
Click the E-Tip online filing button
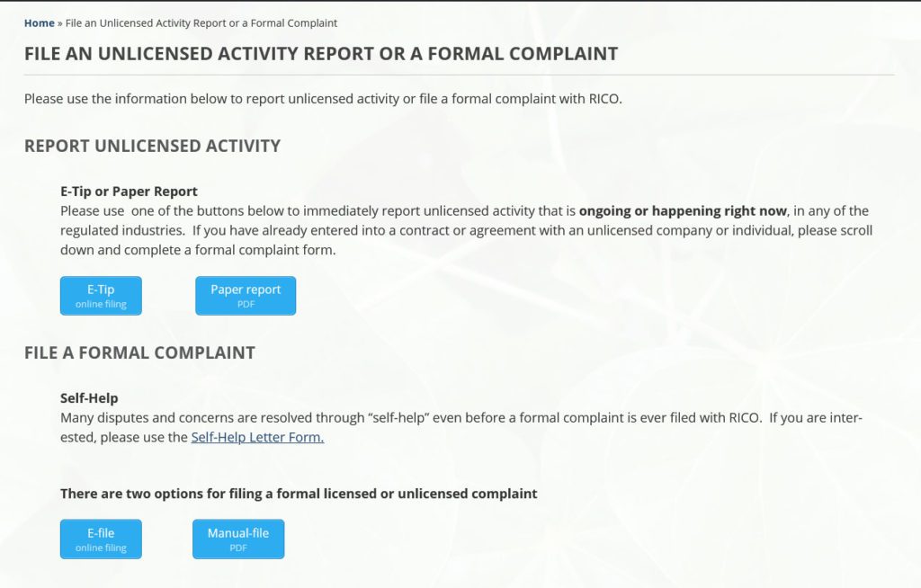pyautogui.click(x=101, y=296)
